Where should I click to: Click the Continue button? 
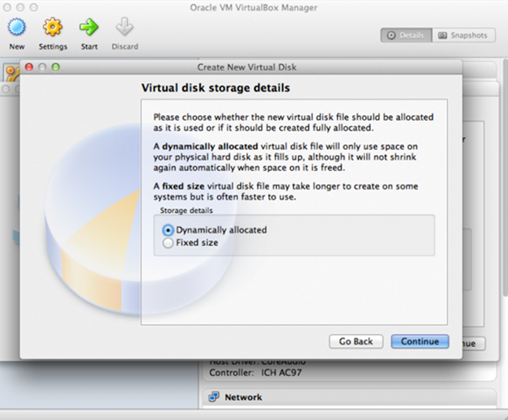coord(420,341)
